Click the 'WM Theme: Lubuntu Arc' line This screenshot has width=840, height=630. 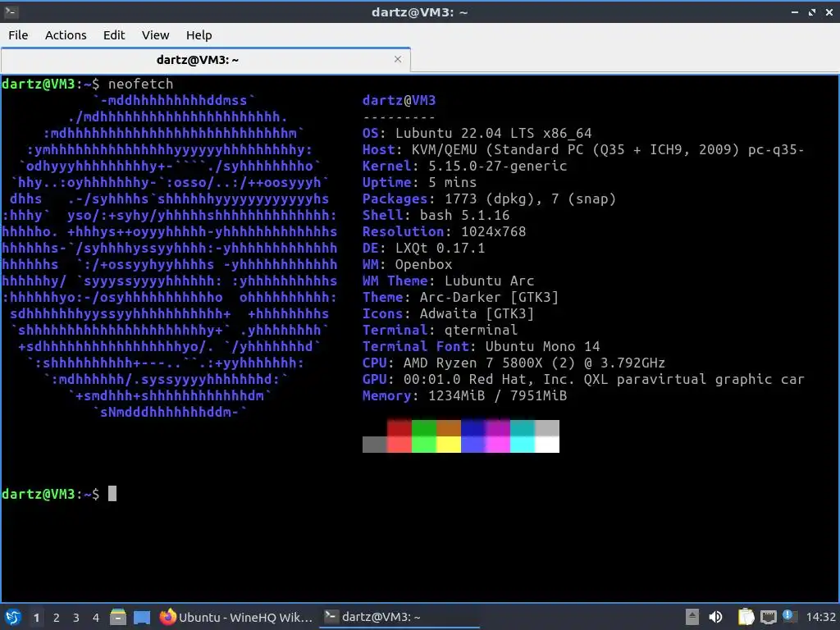(x=448, y=281)
